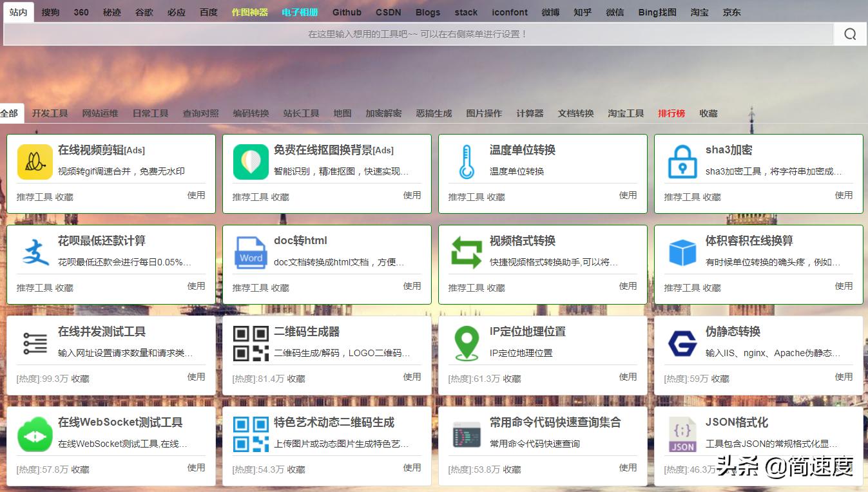Click the terminal icon for 常用命令代码查询
Screen dimensions: 868x492
tap(466, 435)
